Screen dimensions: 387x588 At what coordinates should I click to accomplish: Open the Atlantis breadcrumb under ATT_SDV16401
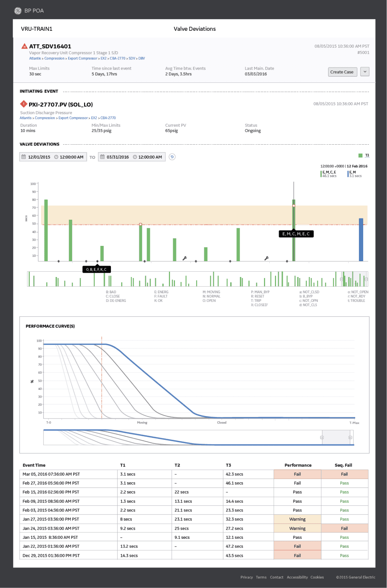35,58
